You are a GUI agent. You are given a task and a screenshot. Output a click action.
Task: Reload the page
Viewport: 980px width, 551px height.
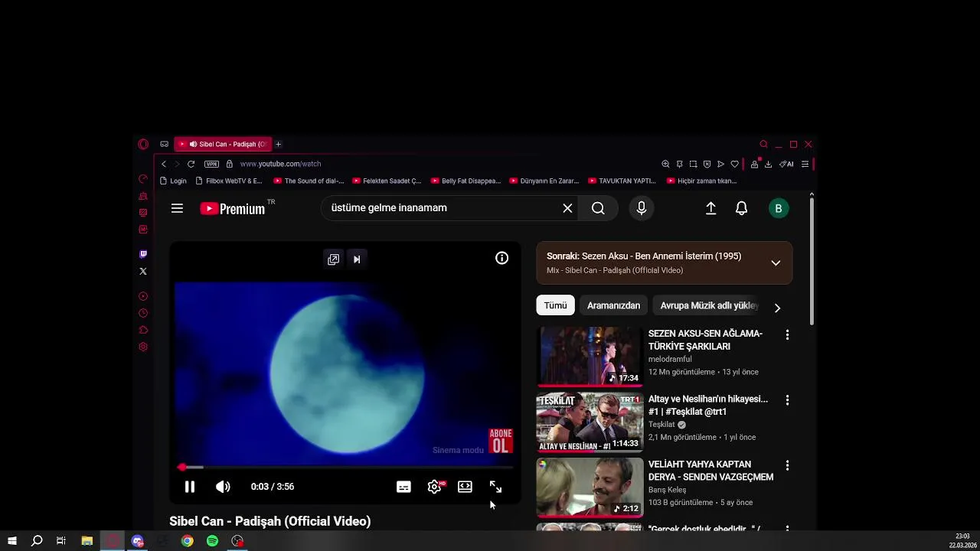(191, 164)
